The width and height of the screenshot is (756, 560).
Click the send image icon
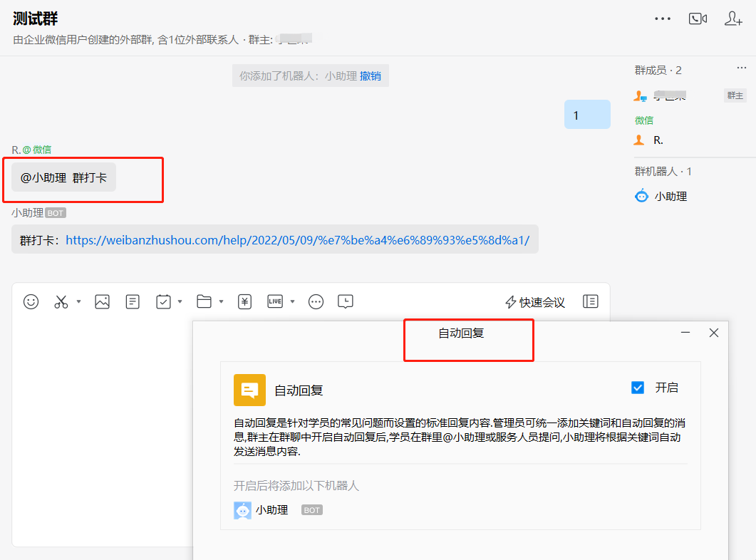click(102, 302)
